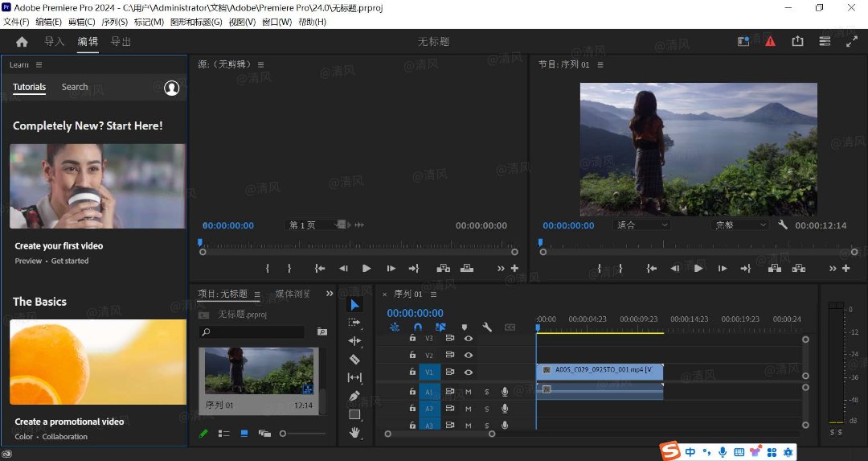Open the Learn panel menu
Viewport: 868px width, 461px height.
39,64
